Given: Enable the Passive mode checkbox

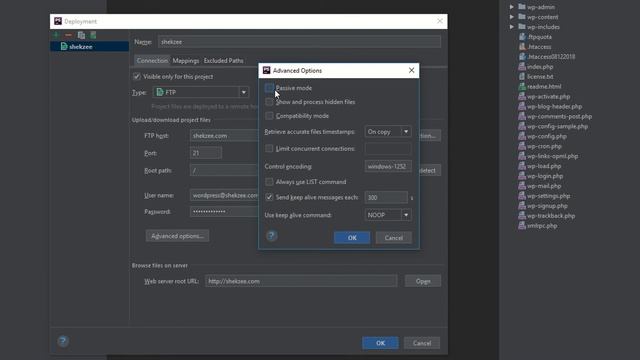Looking at the screenshot, I should [269, 88].
